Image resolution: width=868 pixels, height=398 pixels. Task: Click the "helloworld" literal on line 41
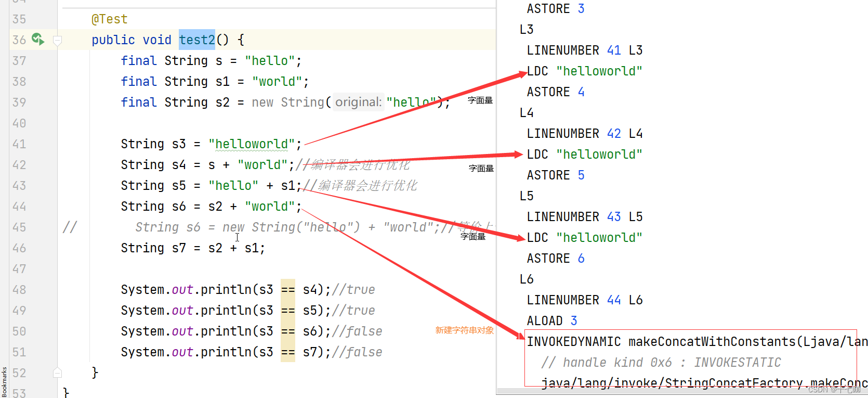point(252,144)
